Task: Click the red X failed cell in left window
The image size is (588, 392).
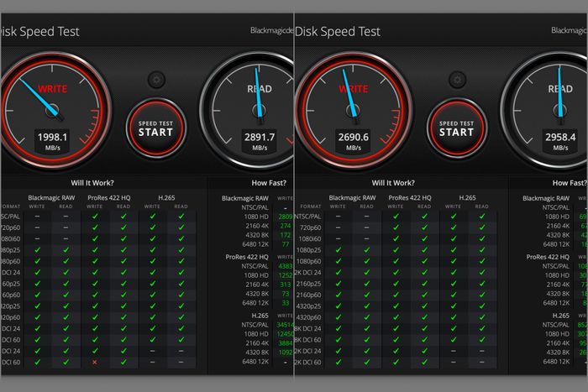Action: coord(94,362)
